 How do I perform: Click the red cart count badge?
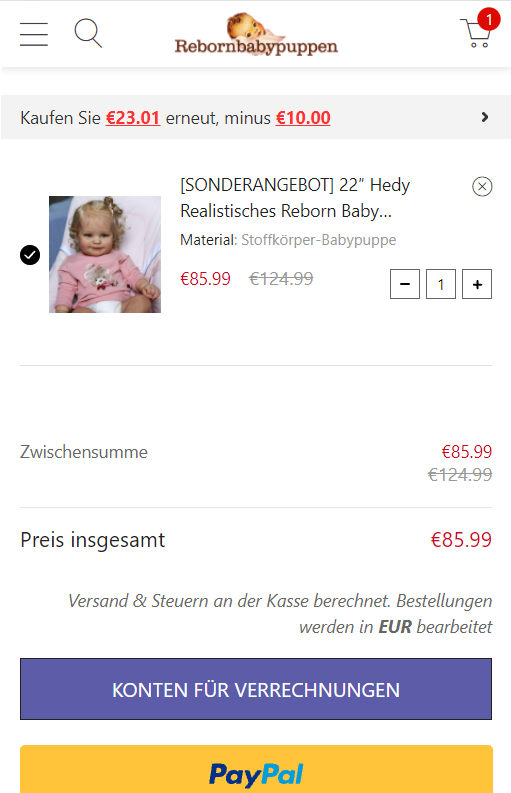[489, 20]
